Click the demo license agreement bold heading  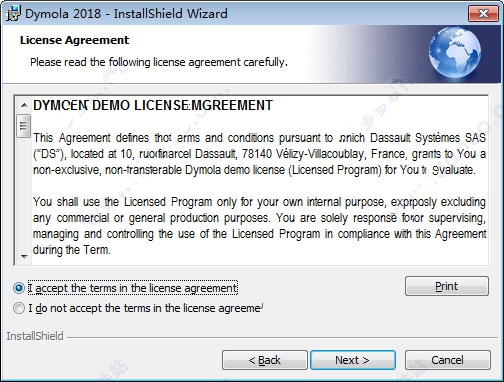coord(153,105)
